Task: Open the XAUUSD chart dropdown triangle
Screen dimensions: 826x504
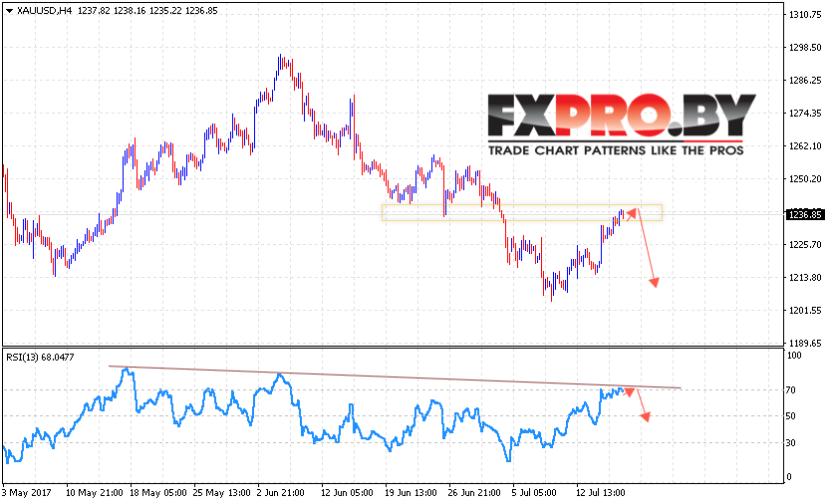Action: point(9,11)
